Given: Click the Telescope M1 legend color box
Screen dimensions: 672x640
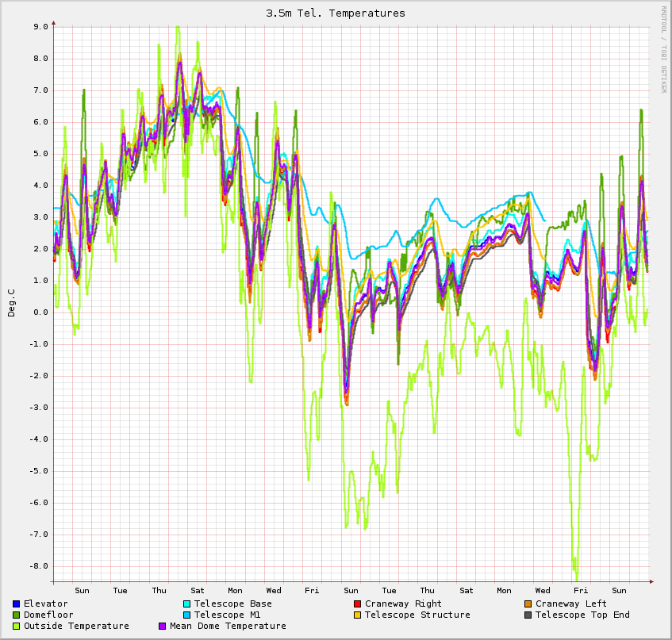Looking at the screenshot, I should (186, 615).
